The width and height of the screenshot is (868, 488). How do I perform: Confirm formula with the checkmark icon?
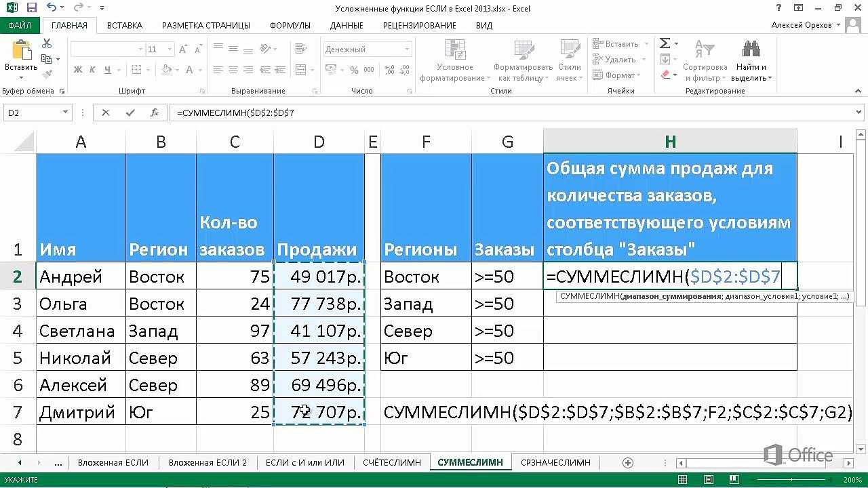coord(130,113)
